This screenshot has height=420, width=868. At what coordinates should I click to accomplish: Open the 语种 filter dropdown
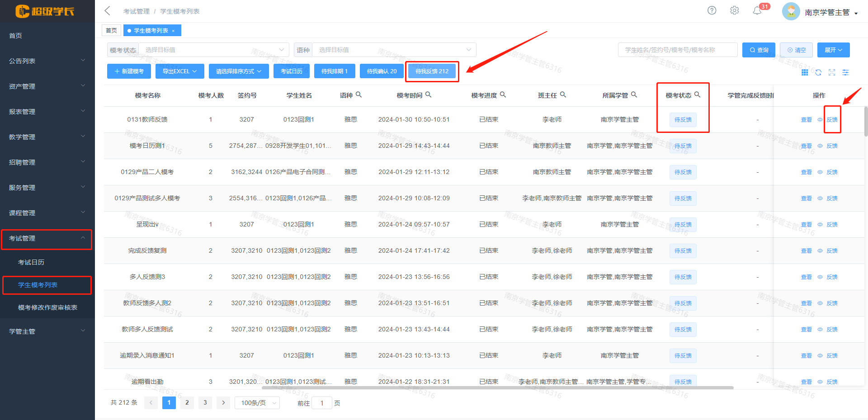click(x=394, y=50)
